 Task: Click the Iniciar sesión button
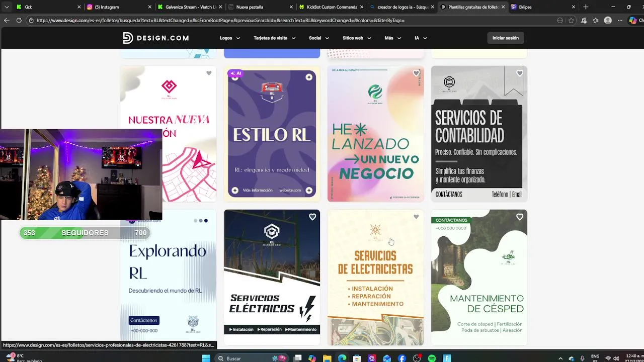[x=505, y=38]
